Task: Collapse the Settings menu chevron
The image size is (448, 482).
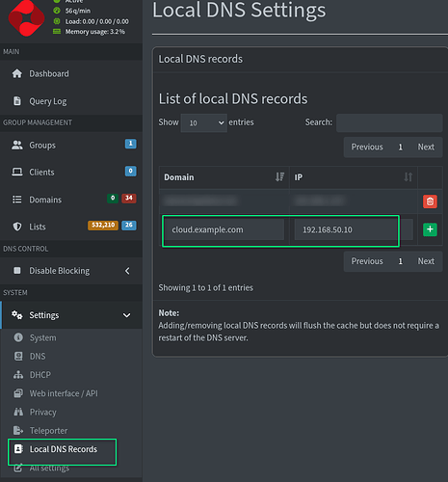Action: pyautogui.click(x=127, y=315)
